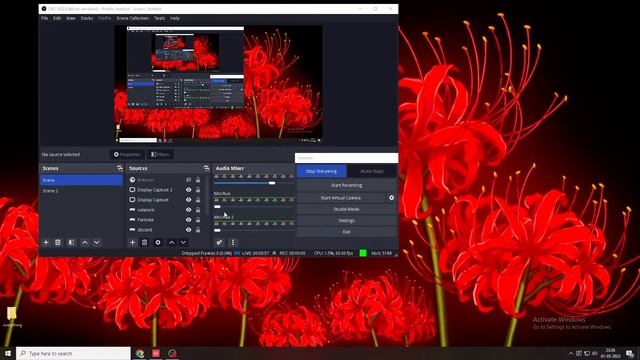Pop out the Sources dock icon

[x=206, y=168]
